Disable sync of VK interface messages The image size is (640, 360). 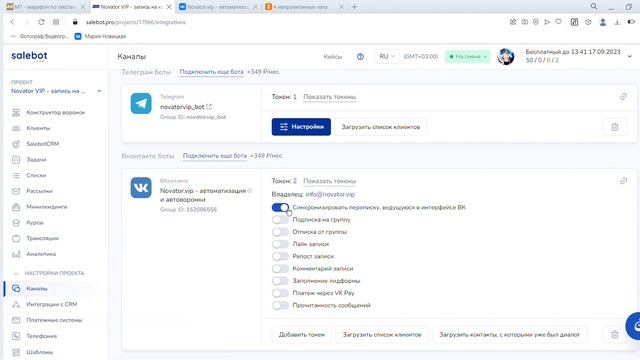pyautogui.click(x=280, y=207)
